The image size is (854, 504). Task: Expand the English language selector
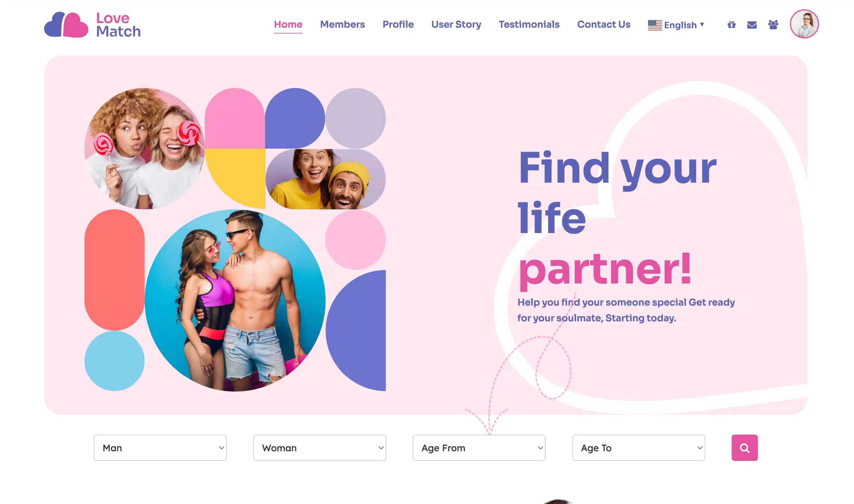click(676, 25)
